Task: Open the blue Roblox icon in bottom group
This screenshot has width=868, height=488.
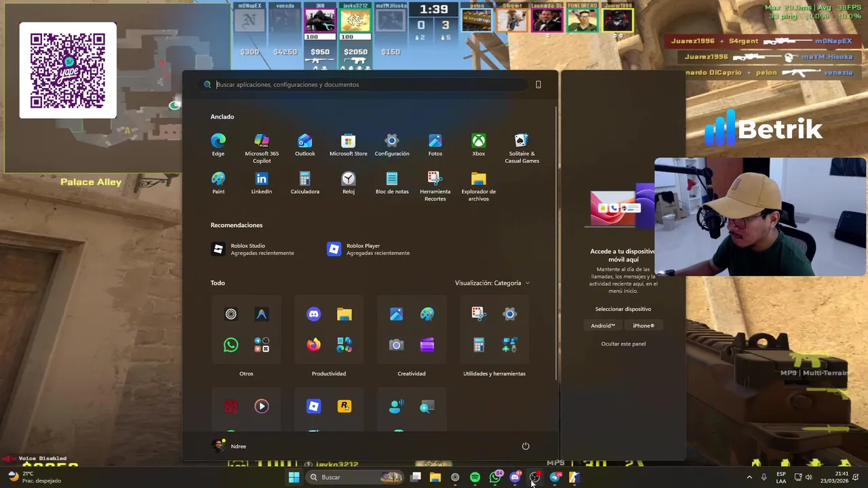Action: coord(313,406)
